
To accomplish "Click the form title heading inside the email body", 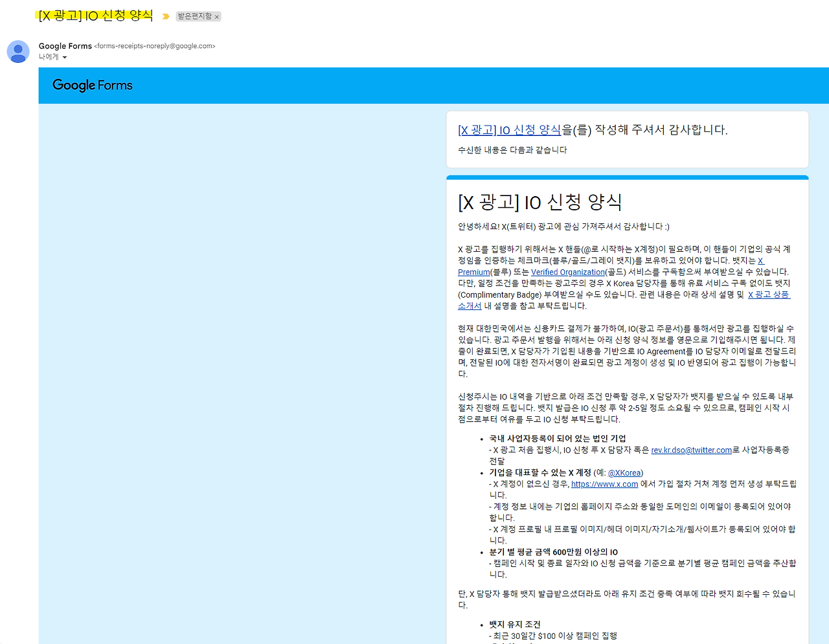I will coord(541,201).
